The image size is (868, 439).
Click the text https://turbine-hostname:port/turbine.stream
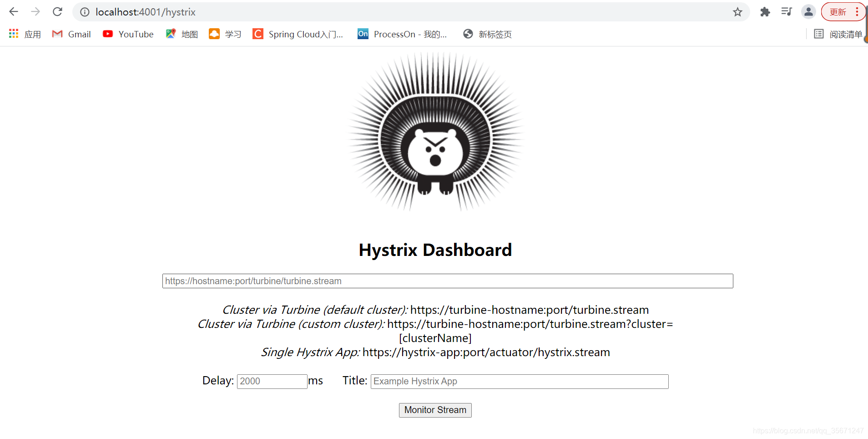[530, 310]
